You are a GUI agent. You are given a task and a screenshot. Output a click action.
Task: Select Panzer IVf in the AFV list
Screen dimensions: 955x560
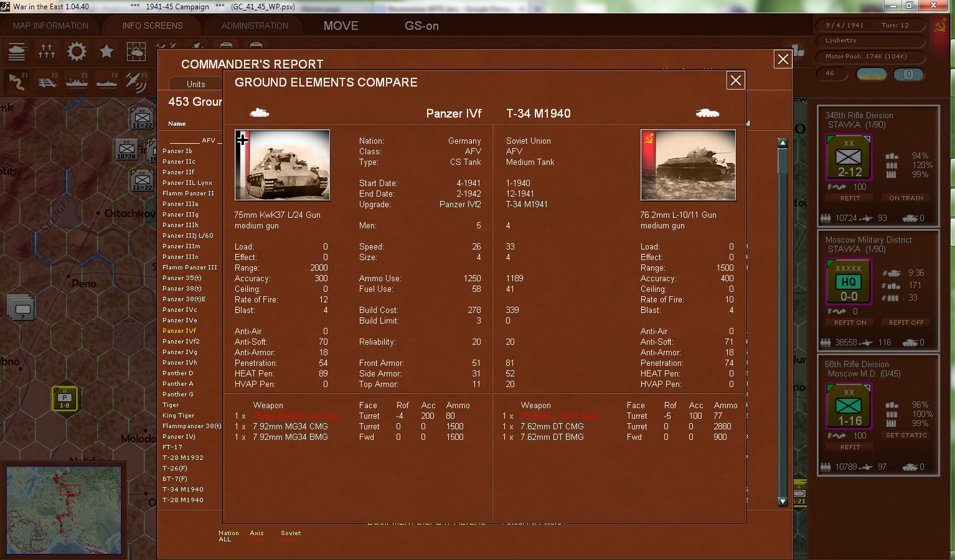pos(179,331)
